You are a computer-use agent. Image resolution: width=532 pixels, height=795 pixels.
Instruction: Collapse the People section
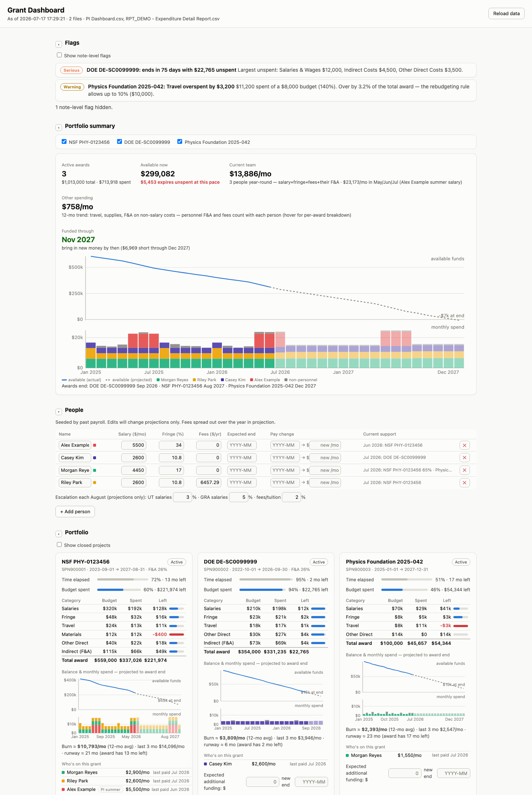point(58,412)
